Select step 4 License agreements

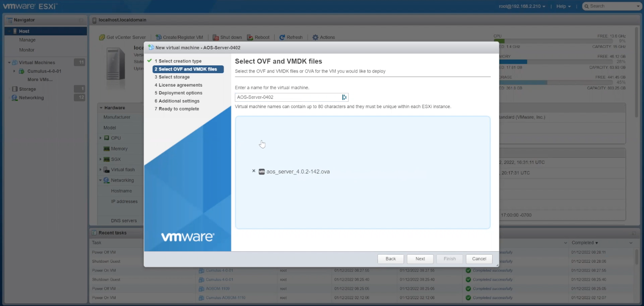(x=178, y=85)
